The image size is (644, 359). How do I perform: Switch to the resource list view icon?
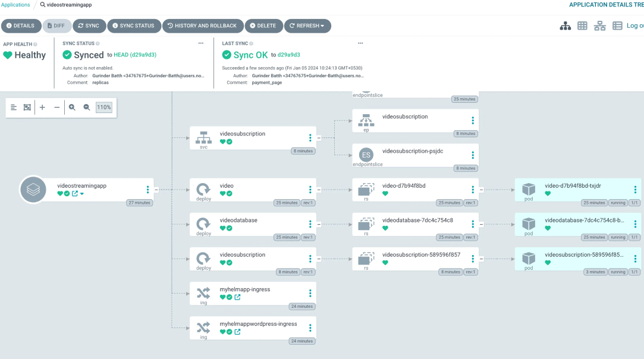coord(617,26)
